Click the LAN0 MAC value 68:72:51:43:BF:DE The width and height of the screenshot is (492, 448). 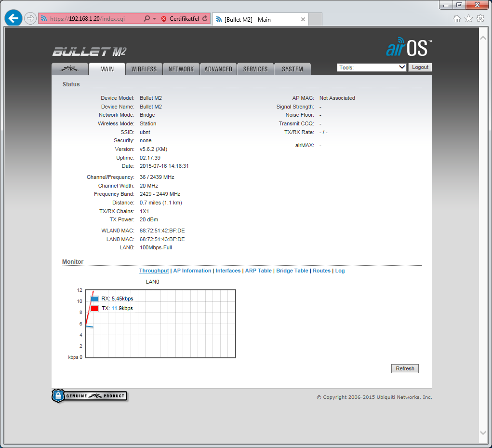162,239
